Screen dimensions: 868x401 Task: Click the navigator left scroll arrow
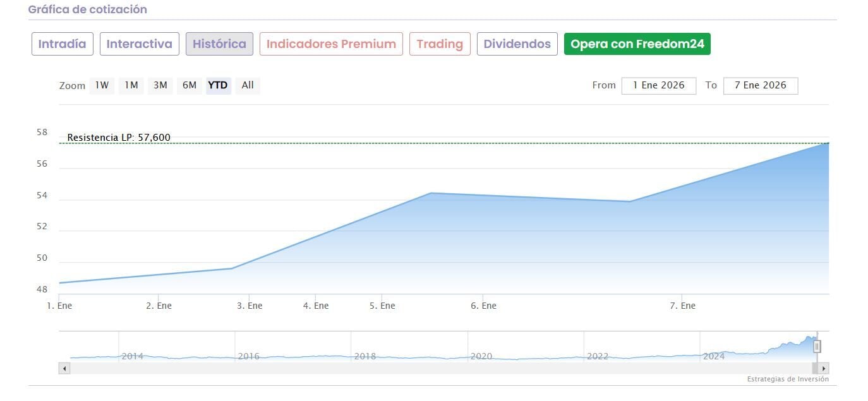click(64, 368)
